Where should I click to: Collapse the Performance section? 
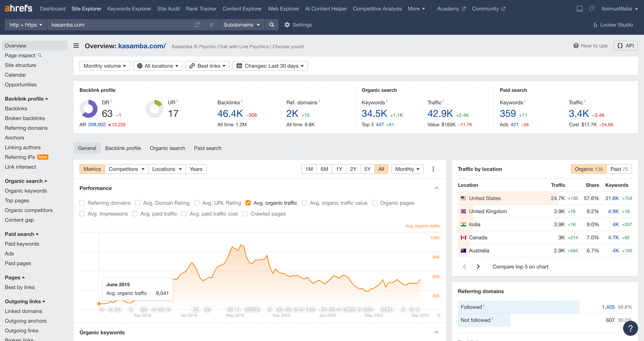pyautogui.click(x=436, y=188)
